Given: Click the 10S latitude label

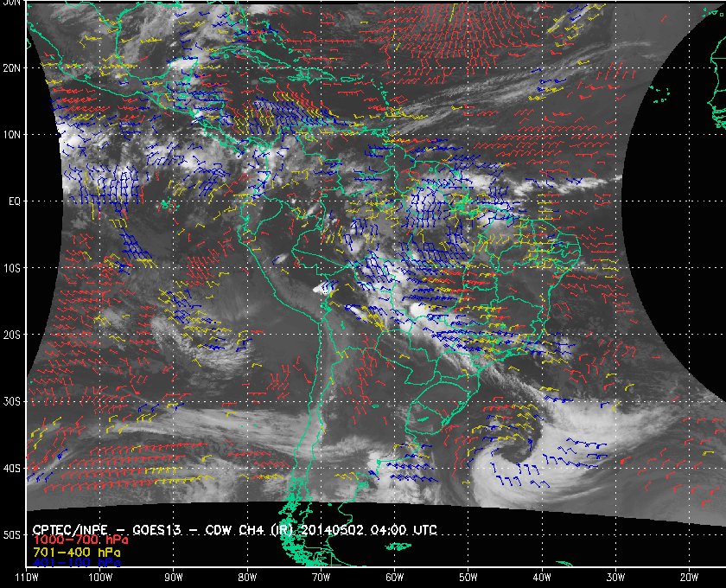Looking at the screenshot, I should pos(11,268).
